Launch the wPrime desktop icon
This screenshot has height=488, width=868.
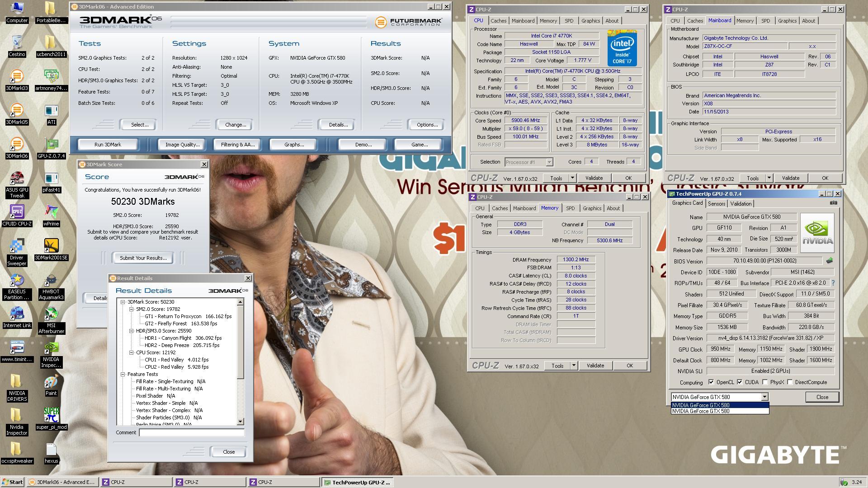coord(51,216)
